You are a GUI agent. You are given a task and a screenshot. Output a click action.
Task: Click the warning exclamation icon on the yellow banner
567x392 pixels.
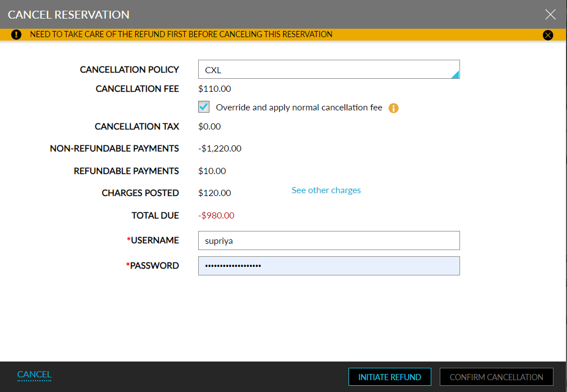16,34
